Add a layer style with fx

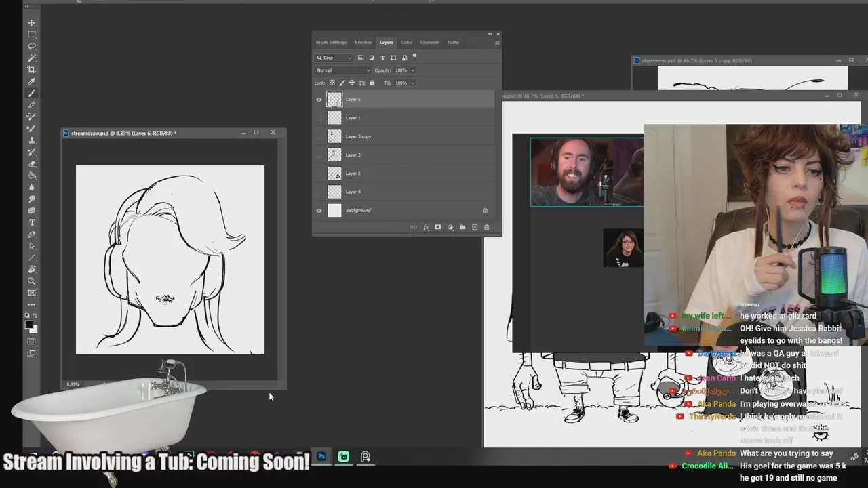click(x=426, y=227)
